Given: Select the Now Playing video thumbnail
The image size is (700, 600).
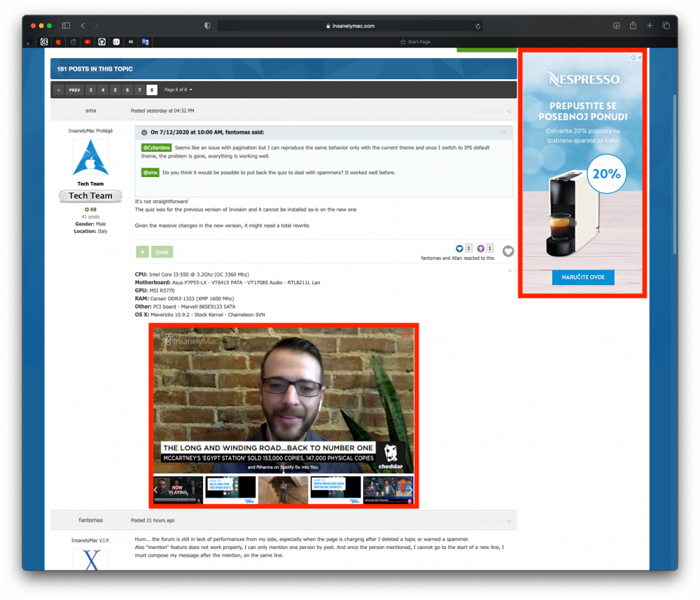Looking at the screenshot, I should [178, 490].
